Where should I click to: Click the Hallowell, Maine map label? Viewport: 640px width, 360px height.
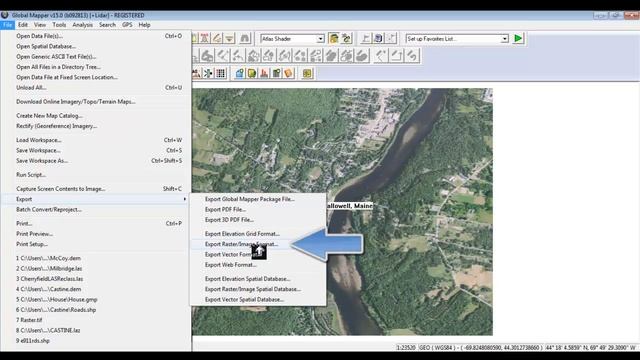pos(350,206)
